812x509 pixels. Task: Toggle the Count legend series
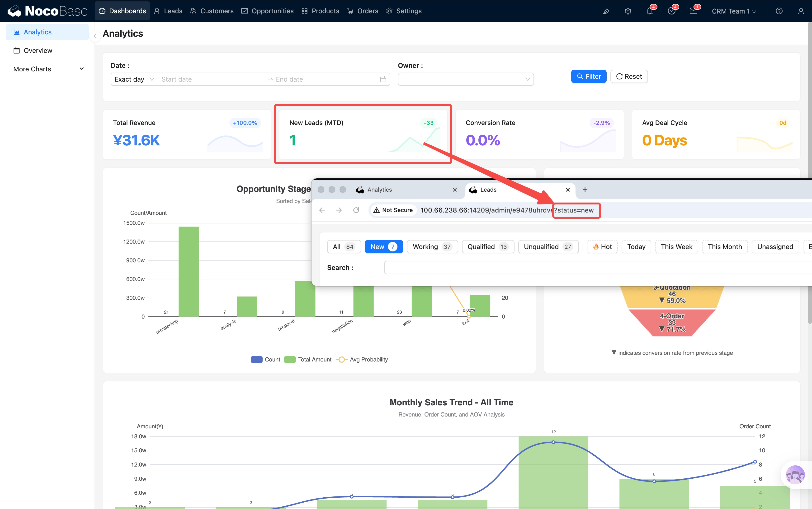click(x=265, y=360)
